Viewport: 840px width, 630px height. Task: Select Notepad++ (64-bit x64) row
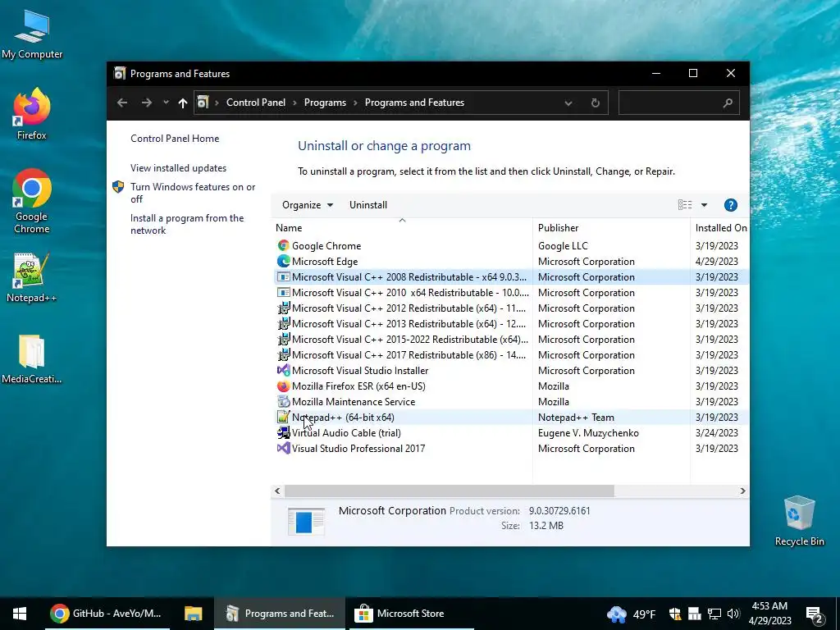point(510,417)
